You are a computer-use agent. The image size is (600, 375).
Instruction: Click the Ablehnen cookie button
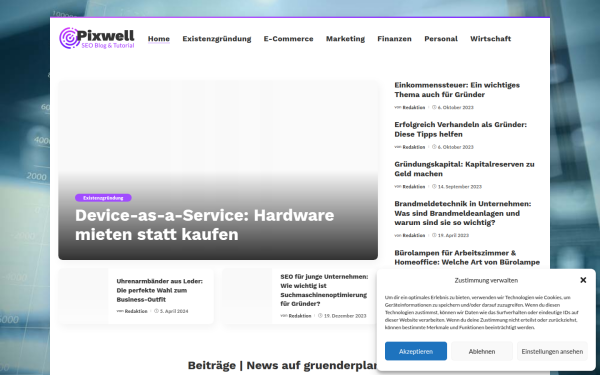tap(482, 351)
